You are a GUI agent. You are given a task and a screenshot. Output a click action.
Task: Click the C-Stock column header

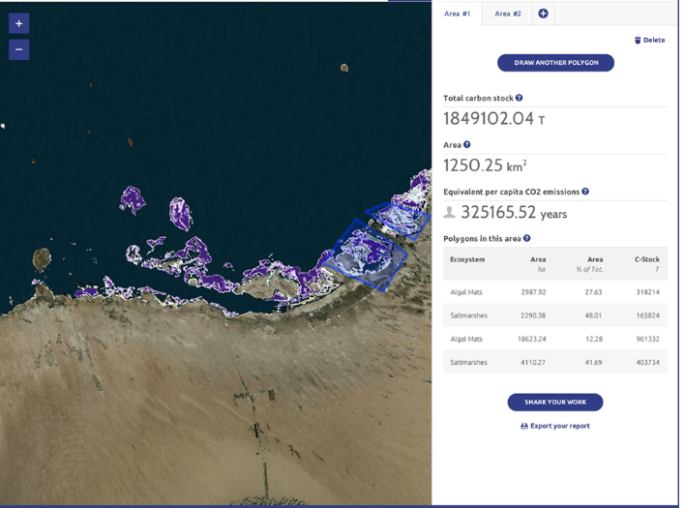click(x=647, y=262)
